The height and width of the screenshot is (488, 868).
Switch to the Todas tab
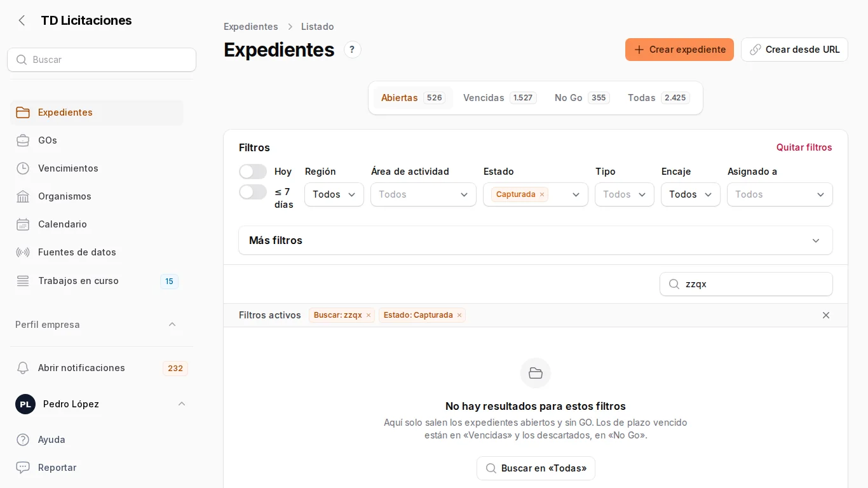click(659, 98)
